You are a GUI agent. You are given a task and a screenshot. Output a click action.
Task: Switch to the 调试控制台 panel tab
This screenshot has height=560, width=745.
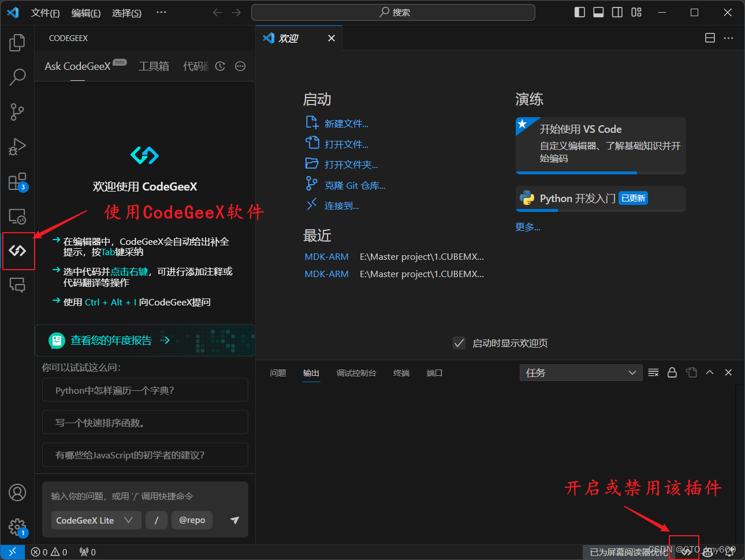pos(356,373)
